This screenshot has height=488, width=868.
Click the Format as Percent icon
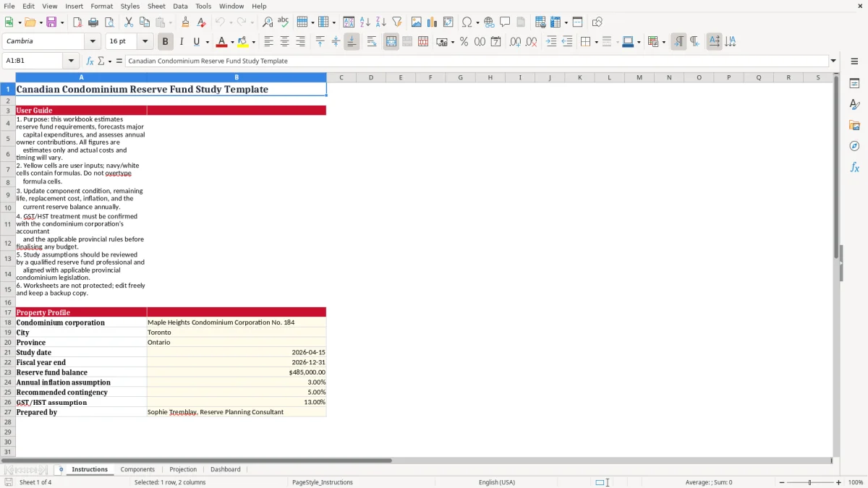464,42
